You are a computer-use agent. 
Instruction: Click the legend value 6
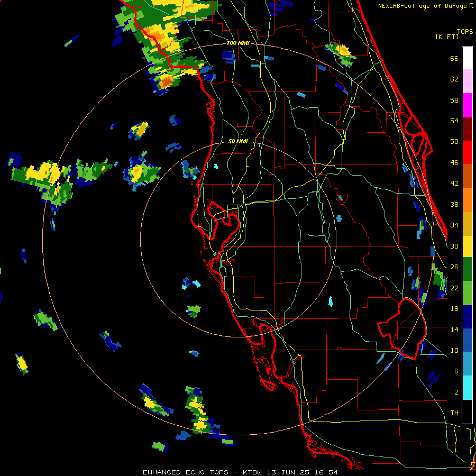coord(456,371)
